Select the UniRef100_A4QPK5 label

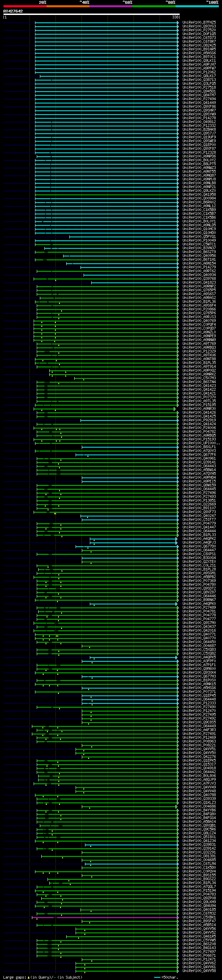[x=199, y=657]
